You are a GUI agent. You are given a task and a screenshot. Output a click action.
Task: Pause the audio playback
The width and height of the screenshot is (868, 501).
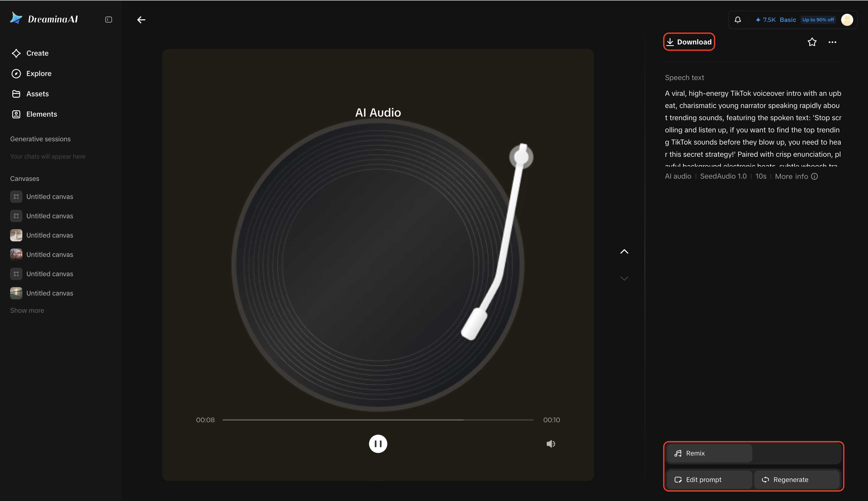[x=378, y=444]
